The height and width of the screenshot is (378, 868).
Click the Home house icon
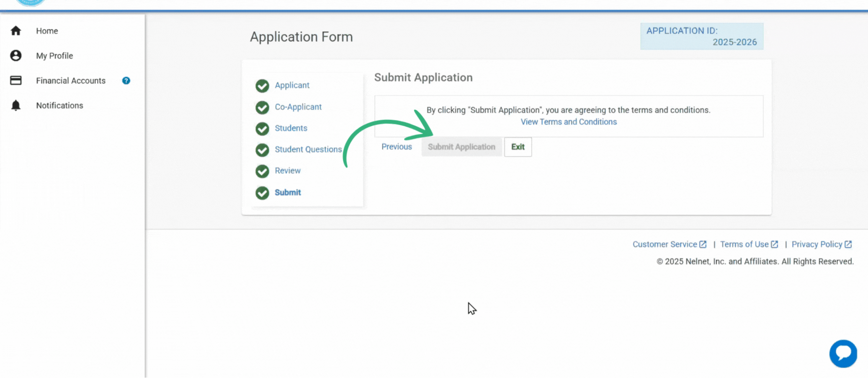point(16,31)
